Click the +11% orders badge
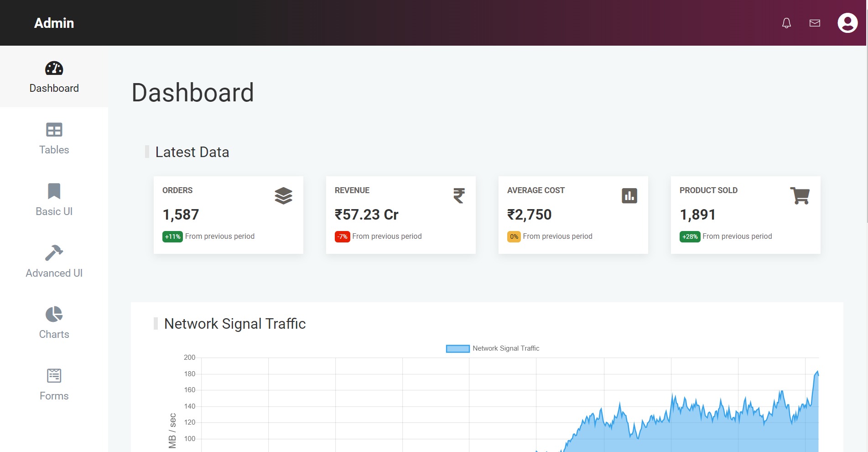This screenshot has width=868, height=452. point(172,237)
